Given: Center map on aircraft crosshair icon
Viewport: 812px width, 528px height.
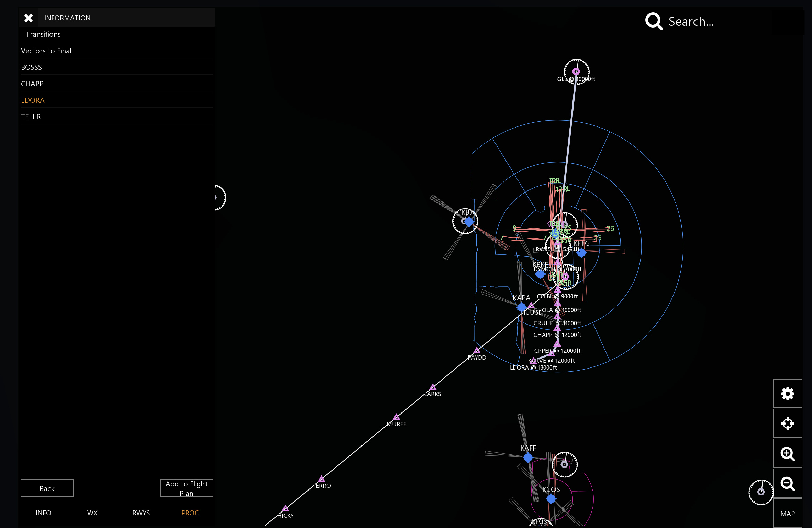Looking at the screenshot, I should tap(788, 423).
